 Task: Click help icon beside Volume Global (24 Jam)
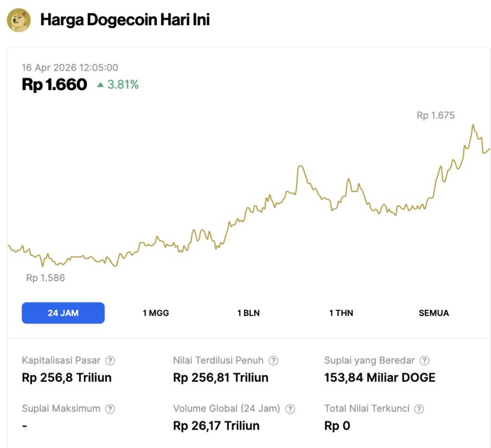click(290, 409)
